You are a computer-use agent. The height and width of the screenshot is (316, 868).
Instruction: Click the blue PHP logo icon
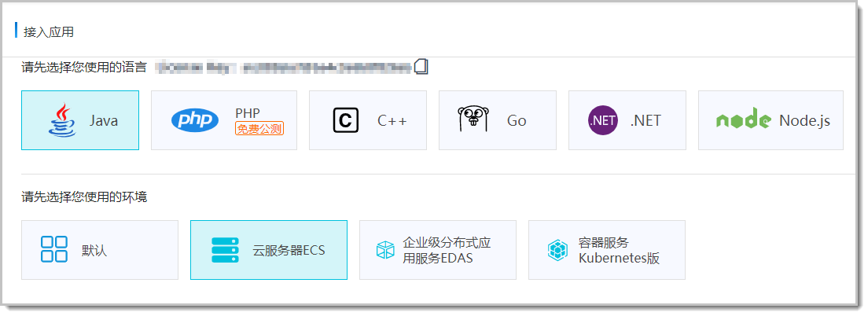195,120
